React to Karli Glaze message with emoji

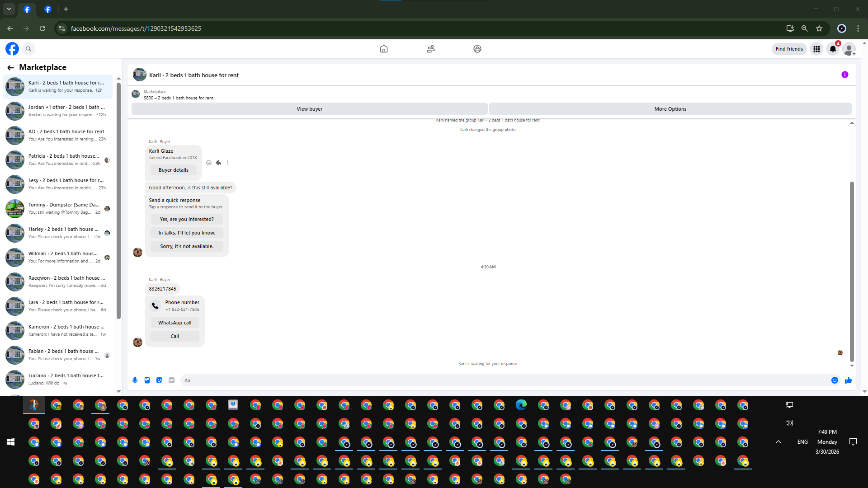click(209, 163)
